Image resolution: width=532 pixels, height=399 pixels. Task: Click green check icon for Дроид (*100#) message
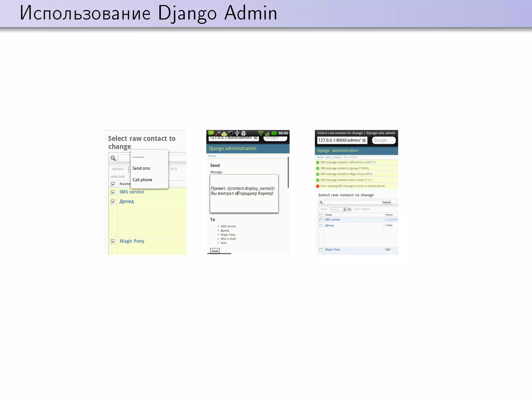pos(317,168)
